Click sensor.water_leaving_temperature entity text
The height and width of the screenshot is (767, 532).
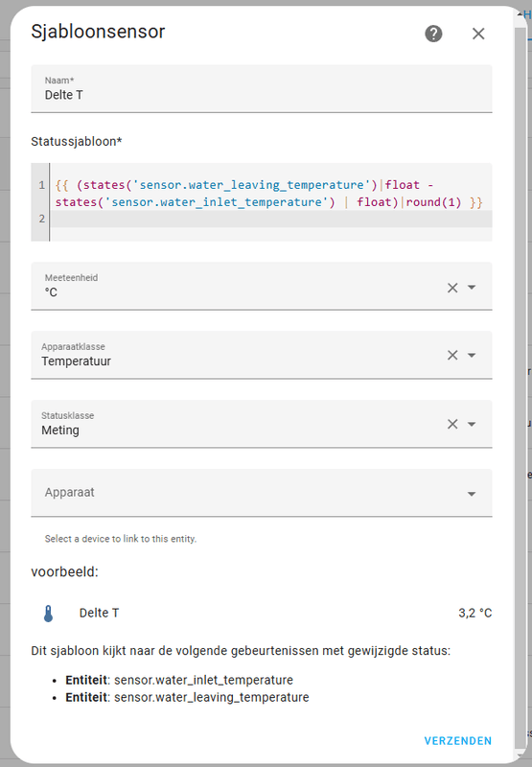click(211, 697)
